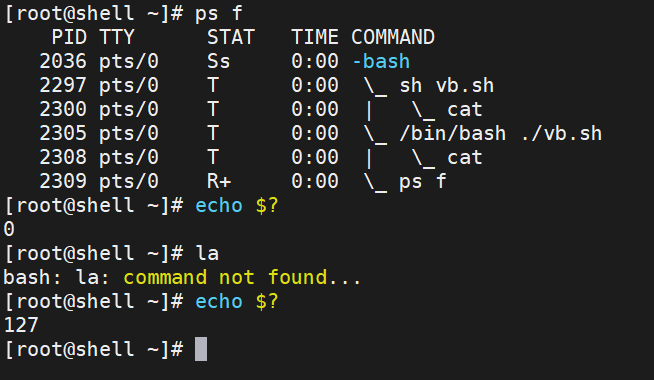Click the R+ status of PID 2309

tap(219, 181)
